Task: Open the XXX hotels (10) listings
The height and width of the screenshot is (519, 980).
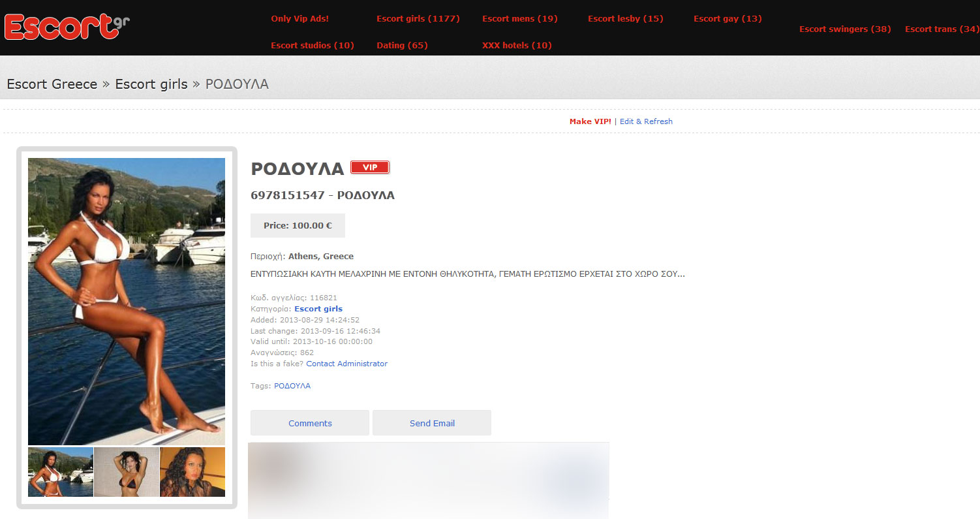Action: pyautogui.click(x=517, y=45)
